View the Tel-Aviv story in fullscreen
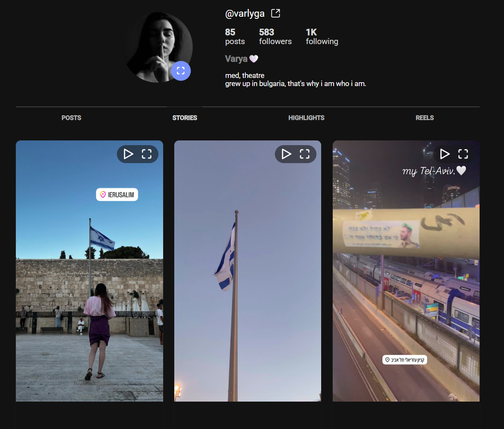 click(x=463, y=154)
